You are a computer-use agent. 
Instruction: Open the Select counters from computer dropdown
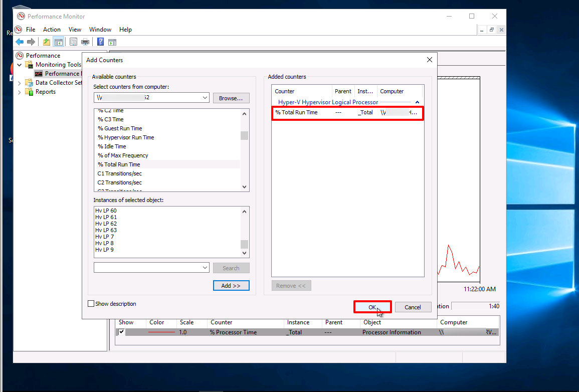click(x=205, y=98)
